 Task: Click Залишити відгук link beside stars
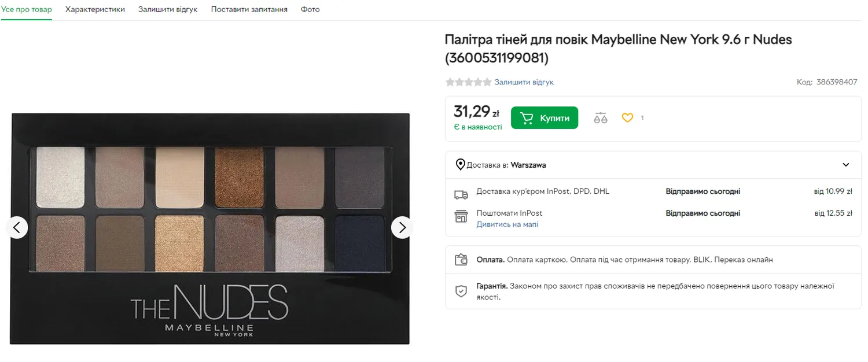[x=524, y=82]
